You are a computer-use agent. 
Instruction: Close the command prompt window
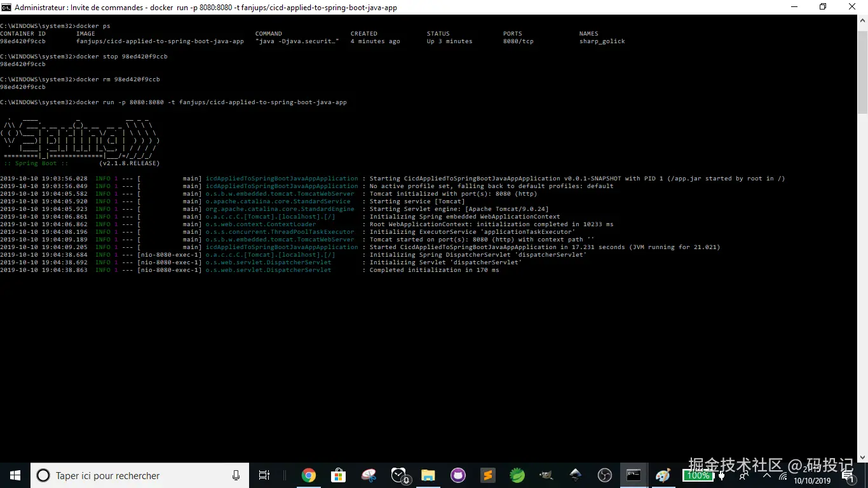pyautogui.click(x=853, y=7)
